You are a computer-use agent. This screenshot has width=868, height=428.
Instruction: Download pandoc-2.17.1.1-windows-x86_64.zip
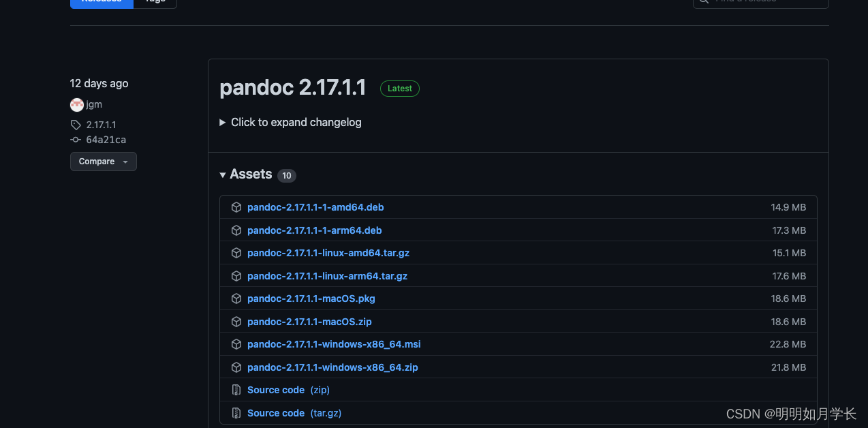click(x=332, y=367)
